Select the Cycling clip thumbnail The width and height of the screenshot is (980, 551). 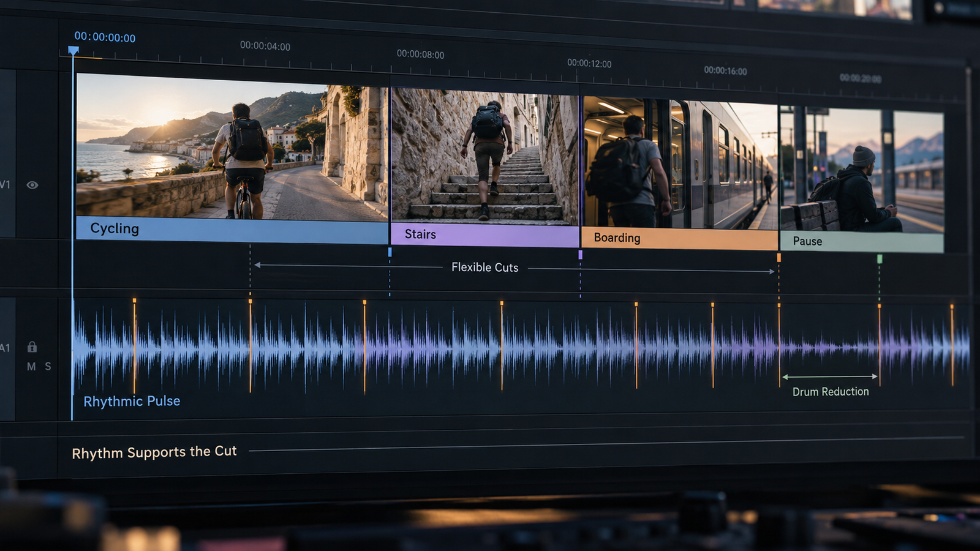[232, 147]
